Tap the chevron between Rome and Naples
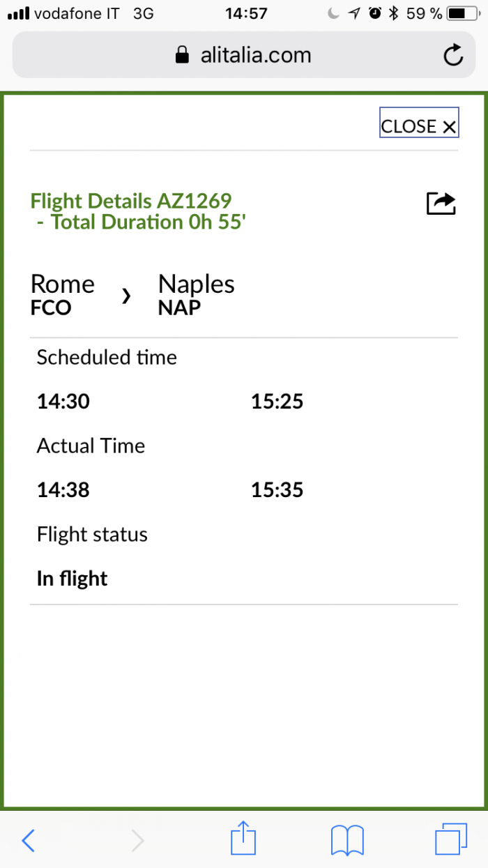Image resolution: width=488 pixels, height=868 pixels. (x=126, y=296)
